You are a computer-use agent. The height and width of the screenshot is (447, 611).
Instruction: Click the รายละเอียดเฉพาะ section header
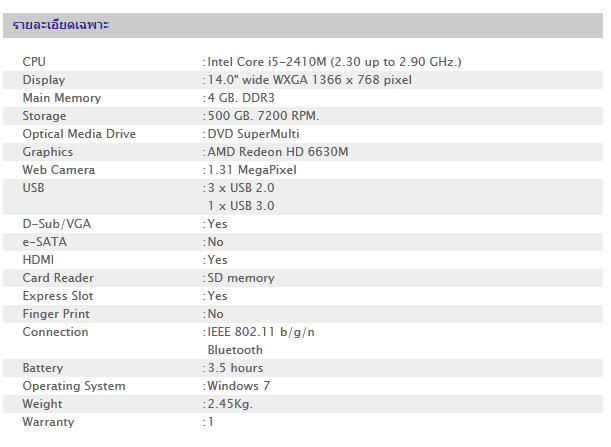tap(61, 25)
